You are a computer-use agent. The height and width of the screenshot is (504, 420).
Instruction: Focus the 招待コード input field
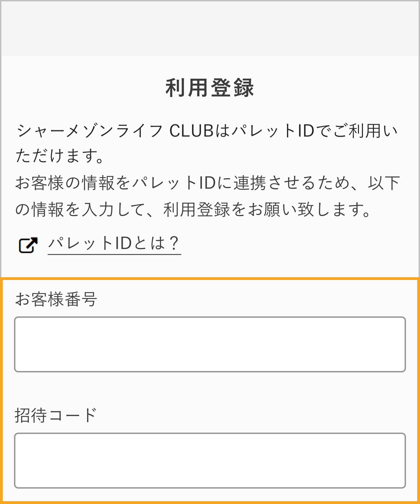(210, 461)
